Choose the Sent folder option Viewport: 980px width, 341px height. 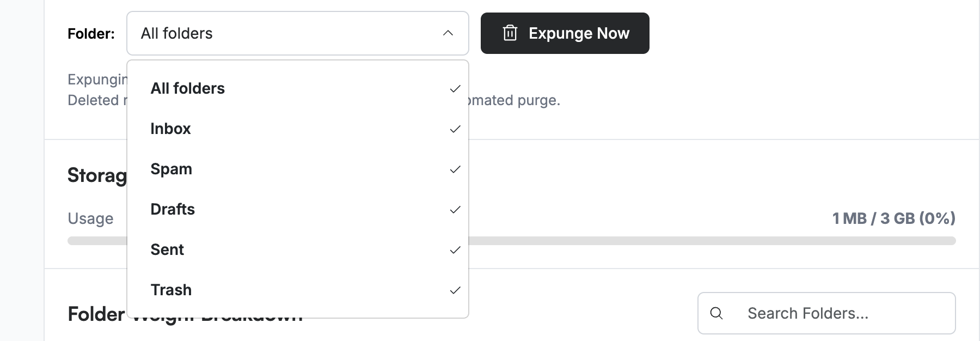(x=298, y=249)
